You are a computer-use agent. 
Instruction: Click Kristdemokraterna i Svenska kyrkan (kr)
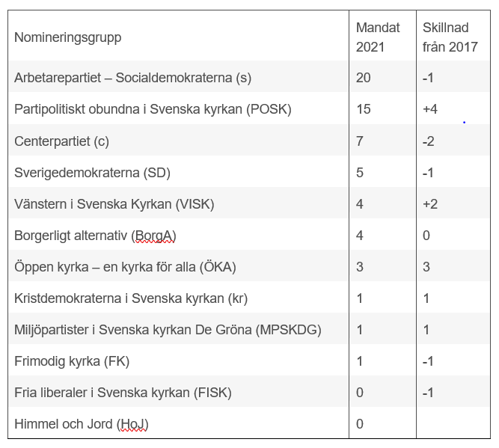(131, 298)
